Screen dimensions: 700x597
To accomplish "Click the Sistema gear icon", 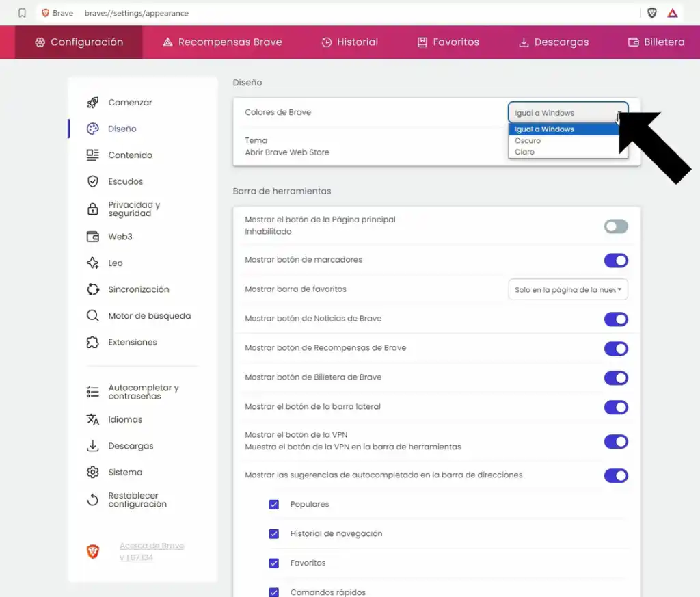I will point(92,472).
